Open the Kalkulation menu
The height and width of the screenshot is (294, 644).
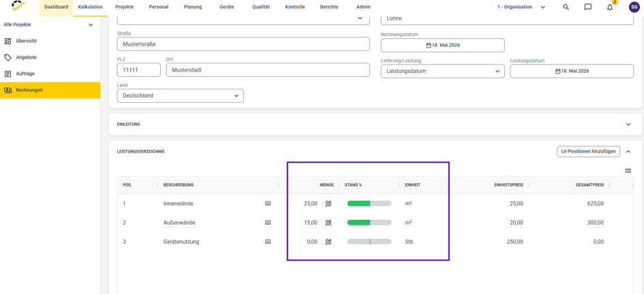[x=91, y=7]
